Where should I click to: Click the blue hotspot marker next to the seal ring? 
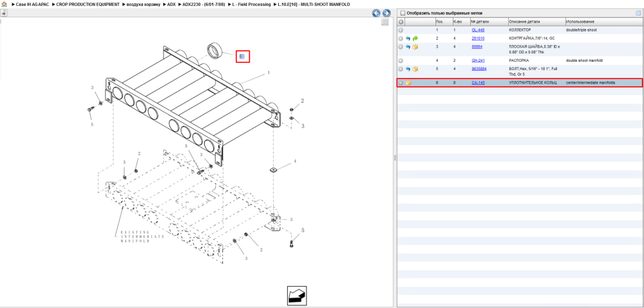(x=242, y=57)
